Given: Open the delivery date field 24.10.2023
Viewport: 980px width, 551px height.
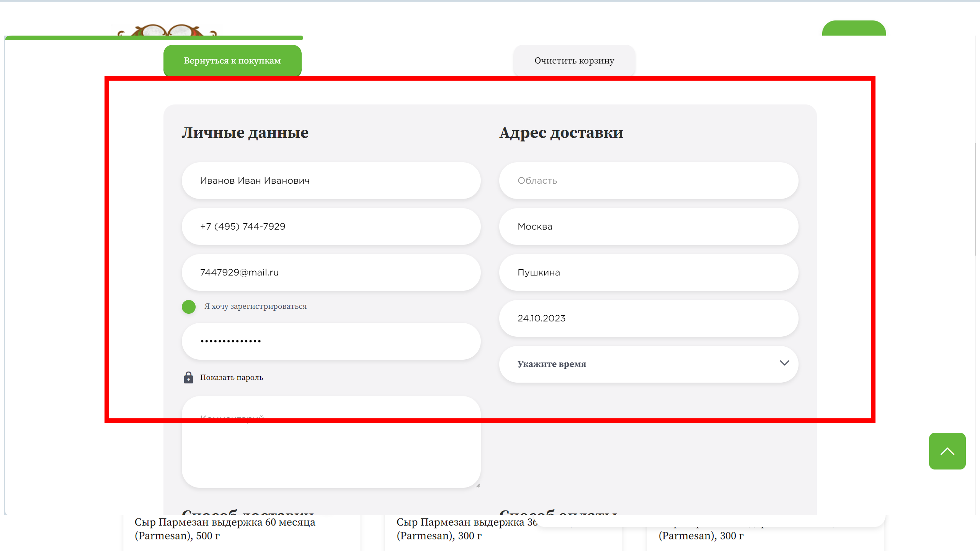Looking at the screenshot, I should (x=648, y=318).
